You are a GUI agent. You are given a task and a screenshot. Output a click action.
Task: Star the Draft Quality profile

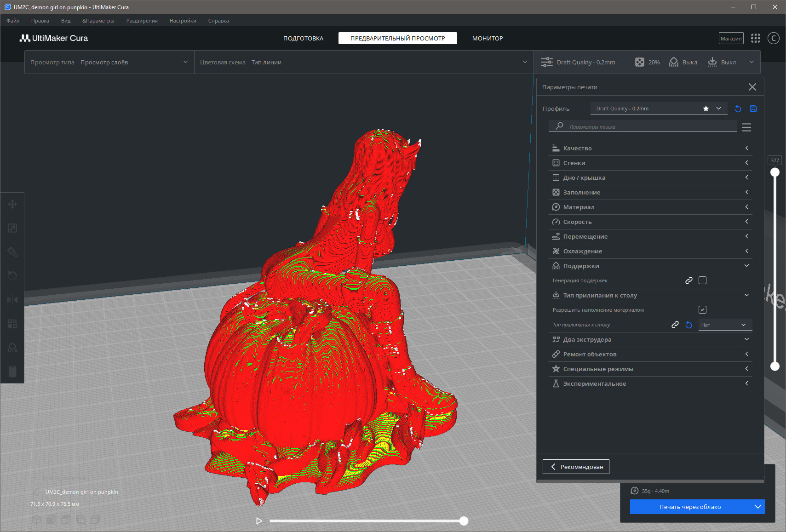(706, 109)
